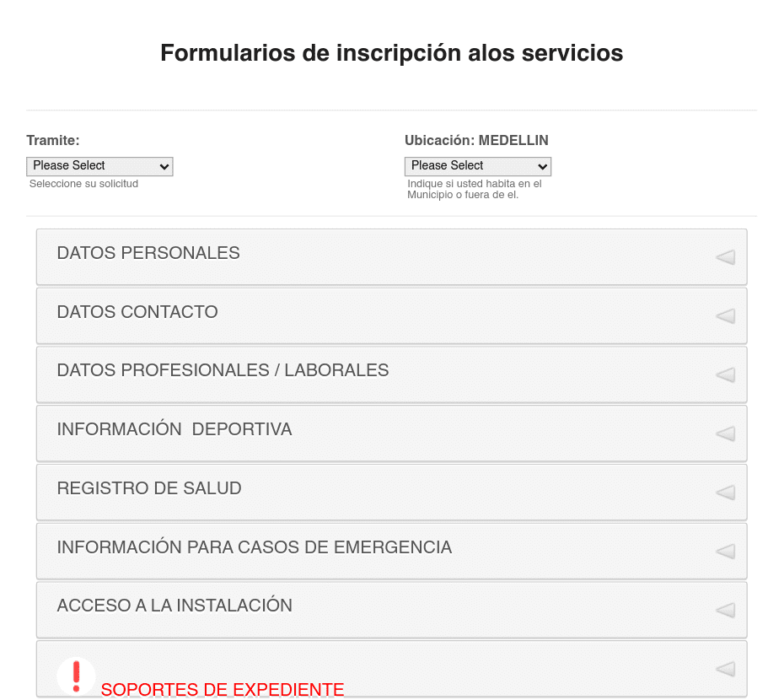Open the SOPORTES DE EXPEDIENTE section

[x=391, y=669]
